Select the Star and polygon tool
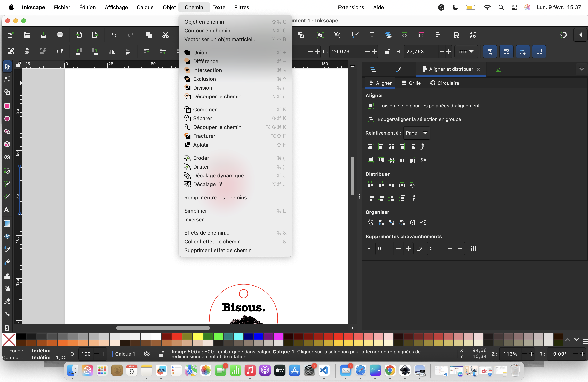Viewport: 588px width, 382px height. point(7,131)
